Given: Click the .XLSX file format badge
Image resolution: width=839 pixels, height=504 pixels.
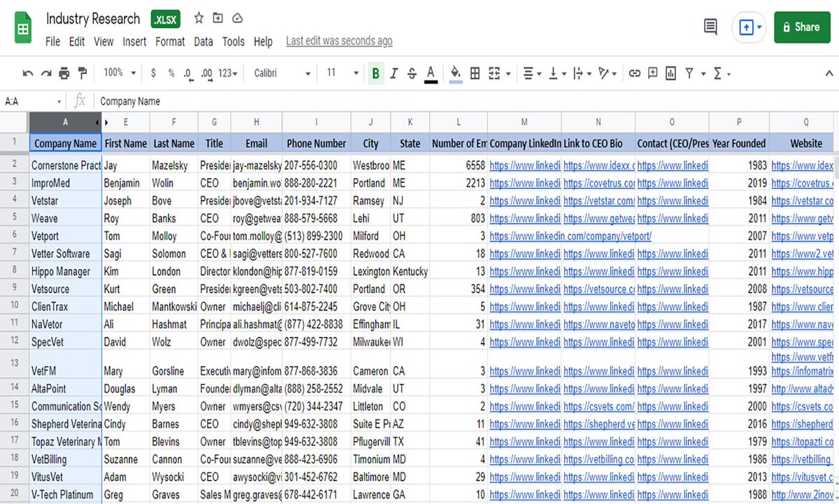Looking at the screenshot, I should point(166,20).
